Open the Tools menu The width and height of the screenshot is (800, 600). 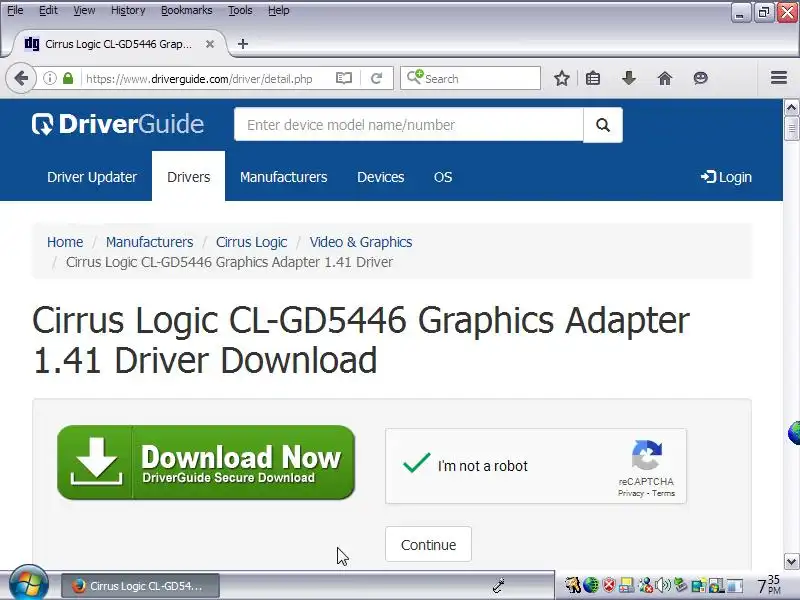point(240,10)
